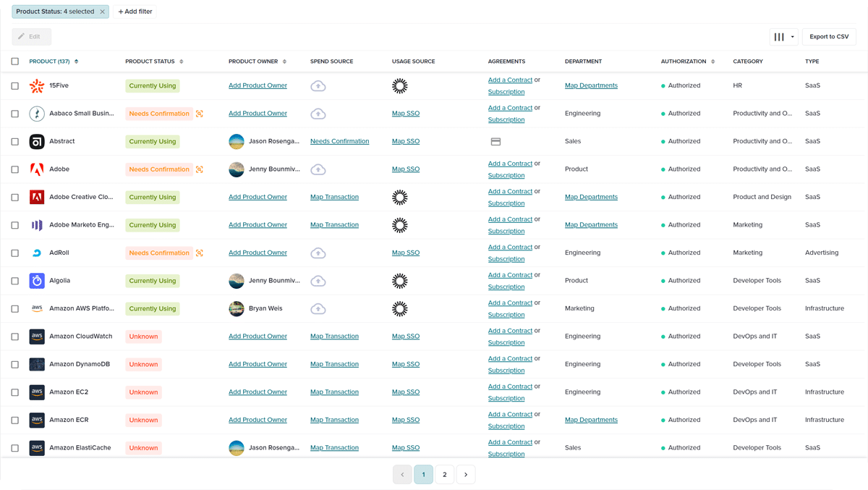Click Map Departments for Amazon ECR
The height and width of the screenshot is (490, 868).
point(591,421)
